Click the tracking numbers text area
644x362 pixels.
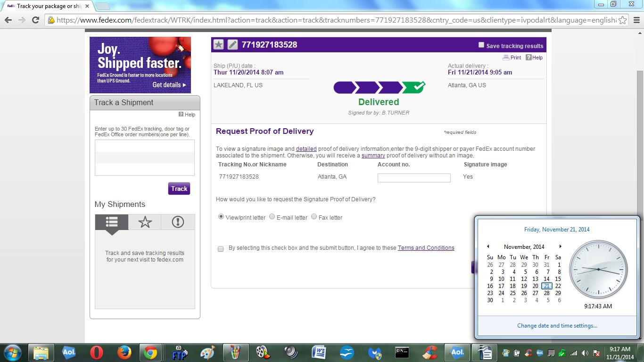[145, 158]
